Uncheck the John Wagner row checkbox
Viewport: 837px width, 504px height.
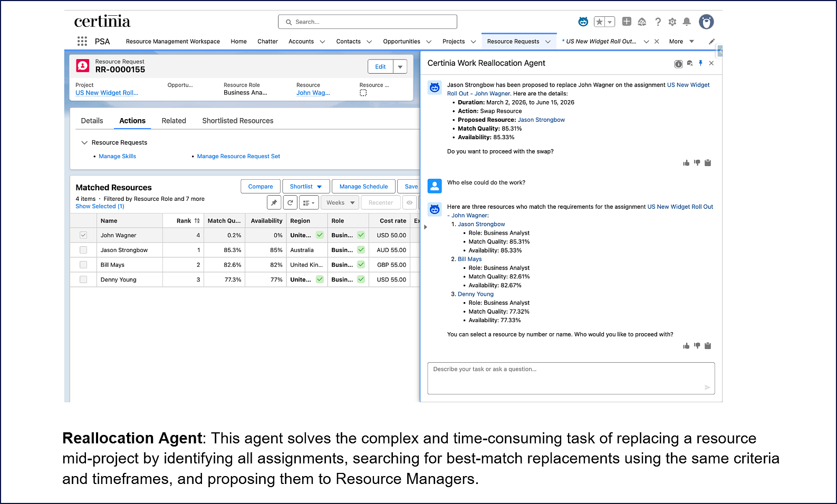coord(83,235)
